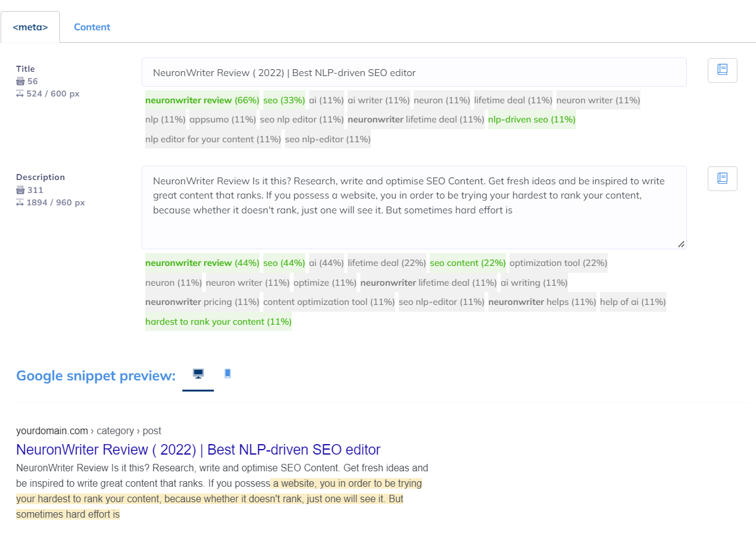Open the blue Google snippet title link
This screenshot has width=756, height=548.
click(198, 450)
